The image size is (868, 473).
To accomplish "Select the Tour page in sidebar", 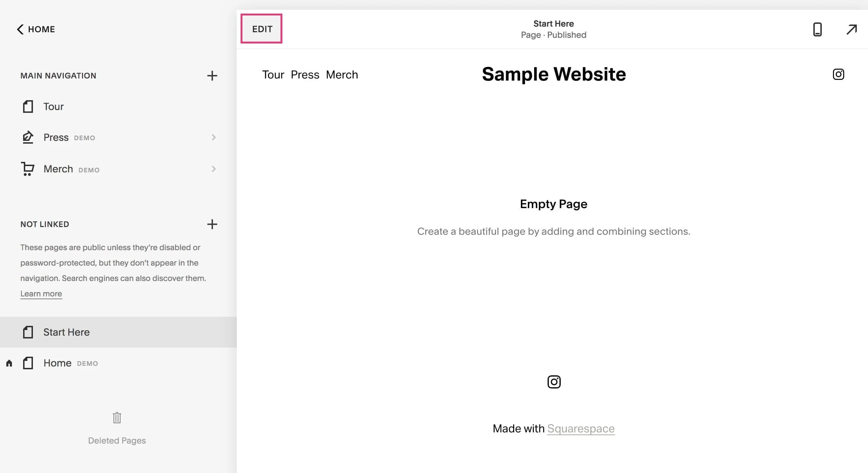I will (53, 107).
